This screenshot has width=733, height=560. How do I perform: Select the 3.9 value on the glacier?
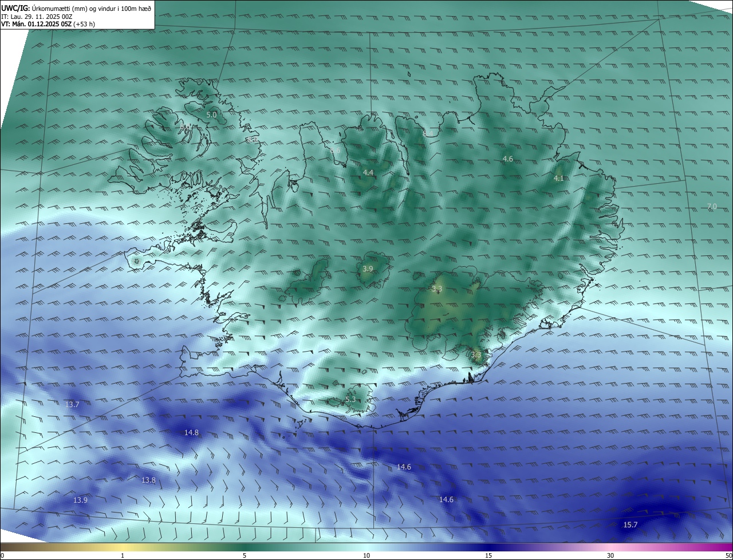(368, 269)
